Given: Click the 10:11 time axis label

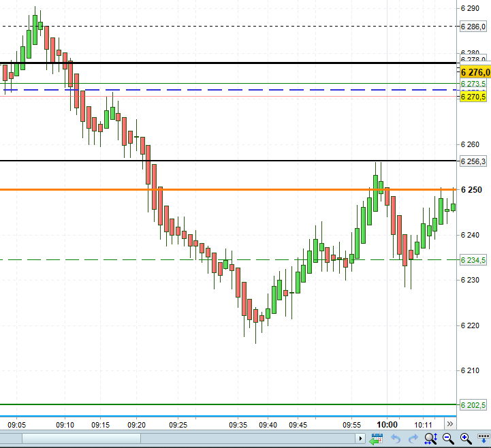Looking at the screenshot, I should click(423, 425).
